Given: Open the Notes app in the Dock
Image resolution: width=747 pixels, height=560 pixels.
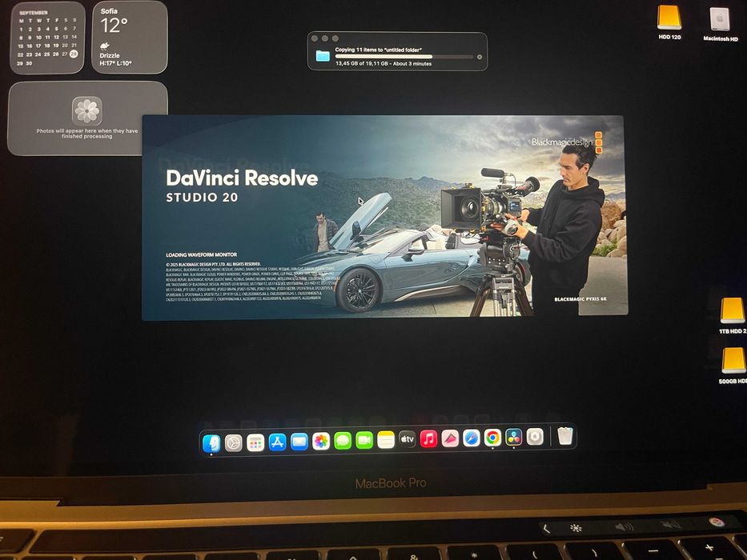Looking at the screenshot, I should point(386,440).
